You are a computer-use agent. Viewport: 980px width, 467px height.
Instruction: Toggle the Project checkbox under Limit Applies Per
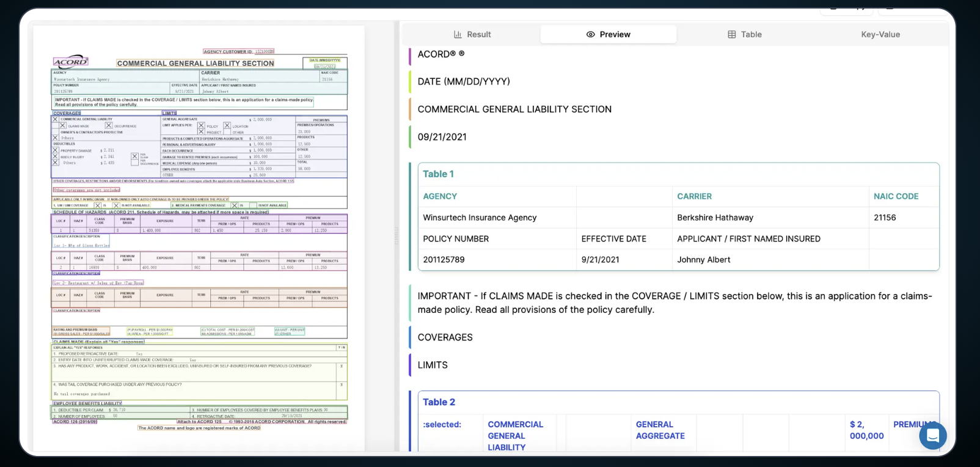point(201,132)
